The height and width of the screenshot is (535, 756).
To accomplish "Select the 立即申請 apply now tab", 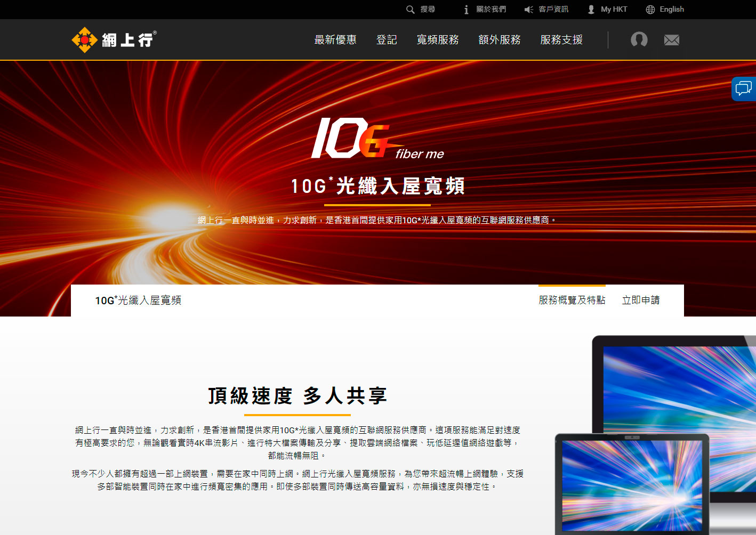I will [x=641, y=301].
